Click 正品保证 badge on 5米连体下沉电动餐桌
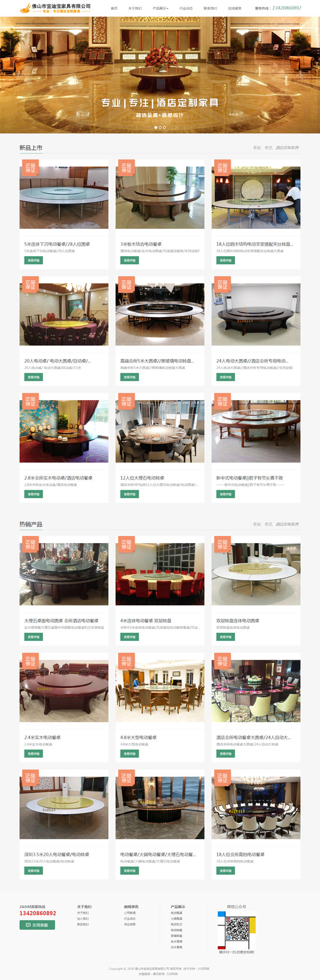Viewport: 320px width, 980px height. tap(30, 168)
